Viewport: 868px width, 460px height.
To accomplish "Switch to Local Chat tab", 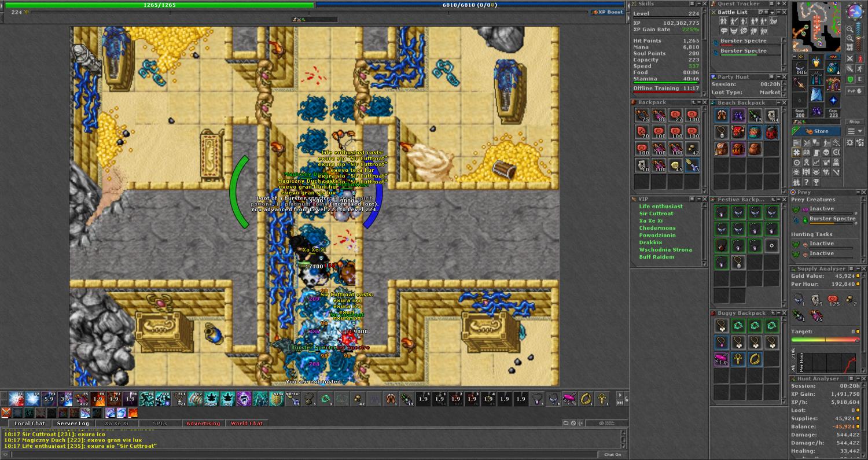I will 30,423.
